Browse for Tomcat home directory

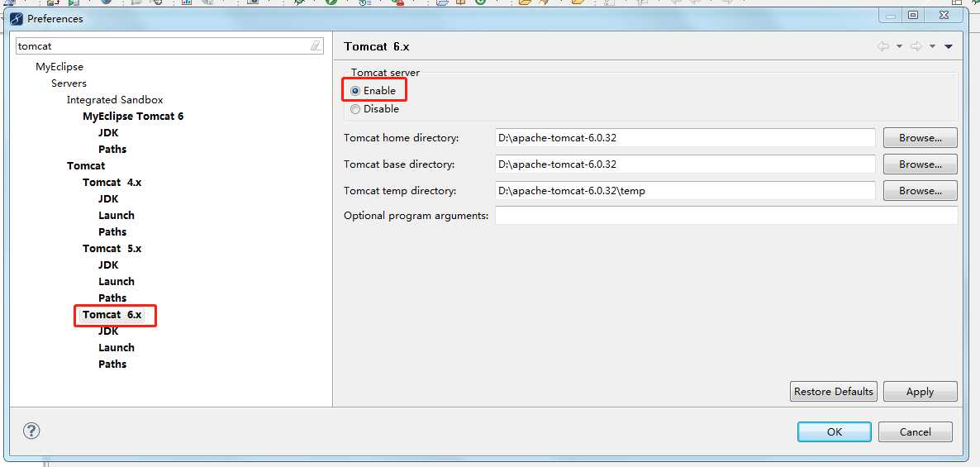coord(920,137)
